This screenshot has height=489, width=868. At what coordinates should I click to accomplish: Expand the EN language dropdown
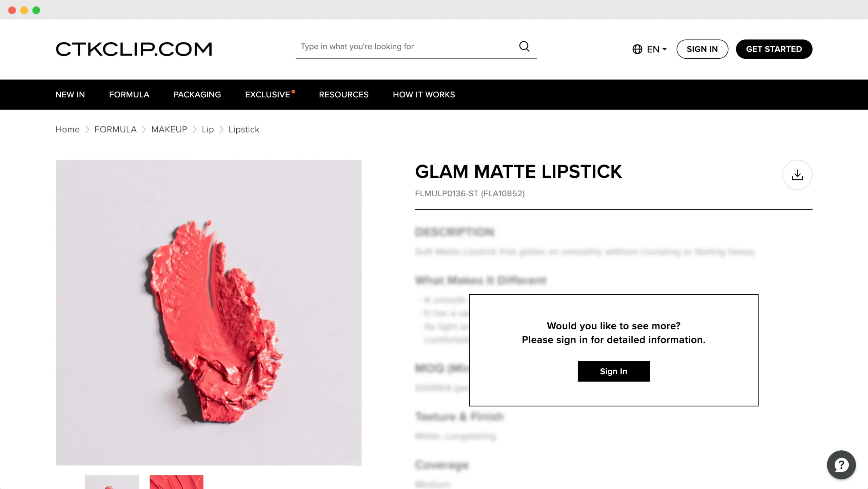point(657,49)
